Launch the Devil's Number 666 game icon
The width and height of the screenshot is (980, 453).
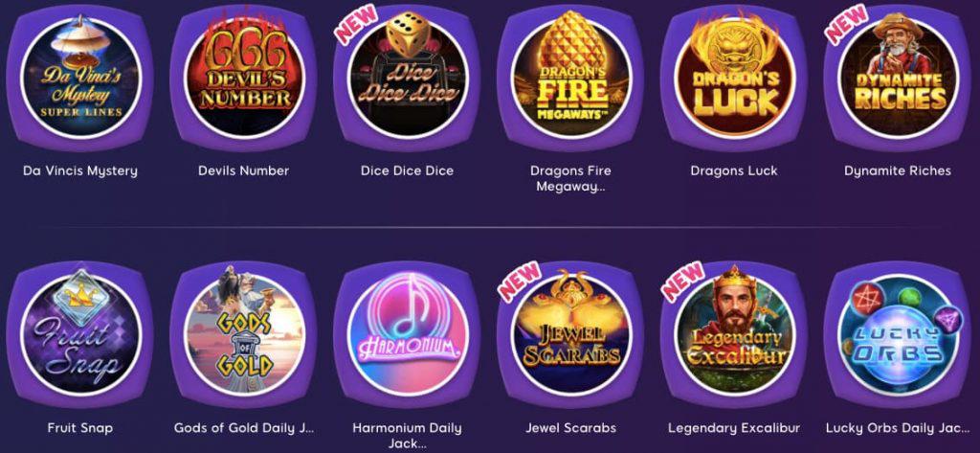click(x=244, y=78)
